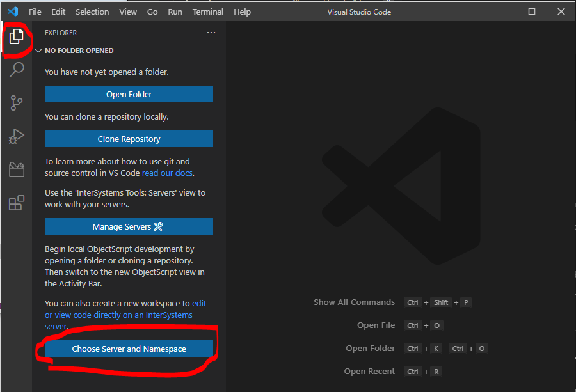576x392 pixels.
Task: Open the Search view icon
Action: pos(17,69)
